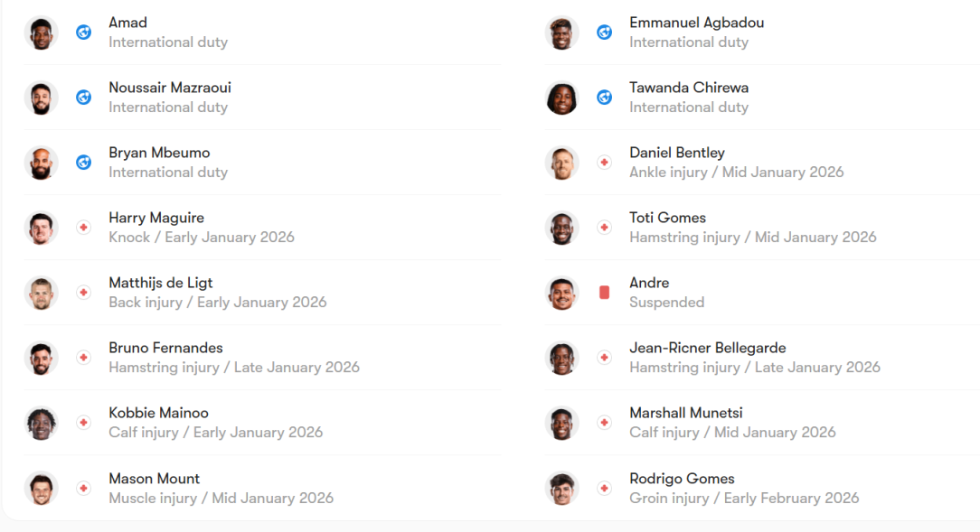The image size is (980, 532).
Task: Click the injury icon beside Rodrigo Gomes
Action: 604,489
